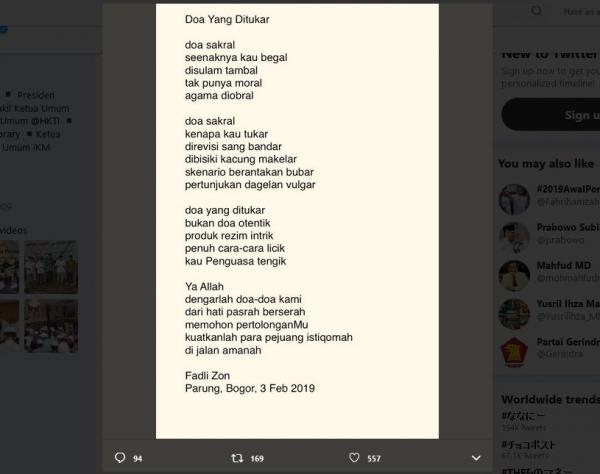Click the @HKTI mention in bio
The image size is (600, 474).
click(45, 121)
